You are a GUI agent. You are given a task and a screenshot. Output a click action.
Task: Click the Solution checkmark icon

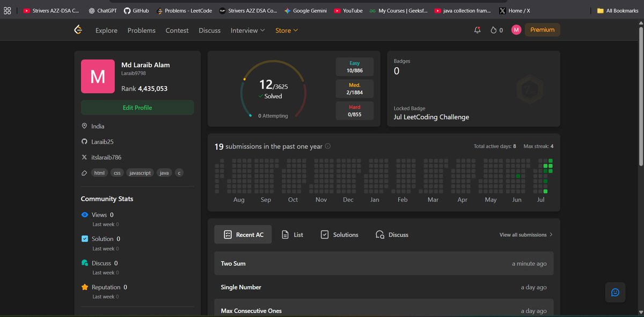84,239
